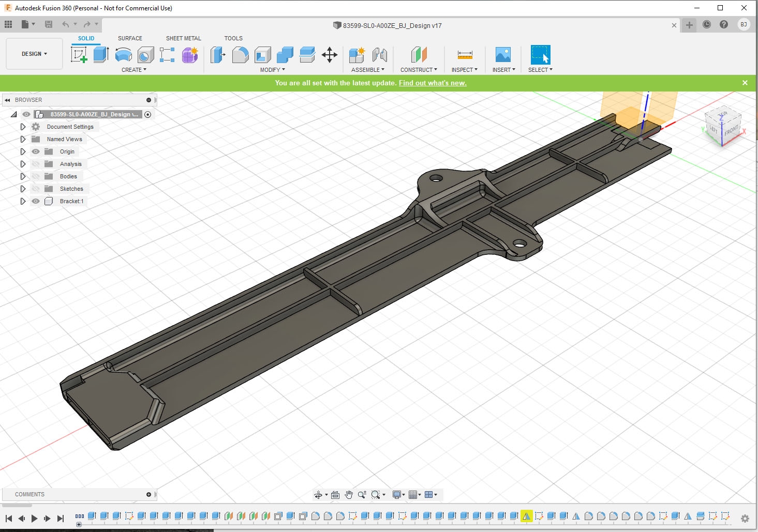Open the Find out what's new link
The height and width of the screenshot is (532, 758).
click(x=433, y=83)
